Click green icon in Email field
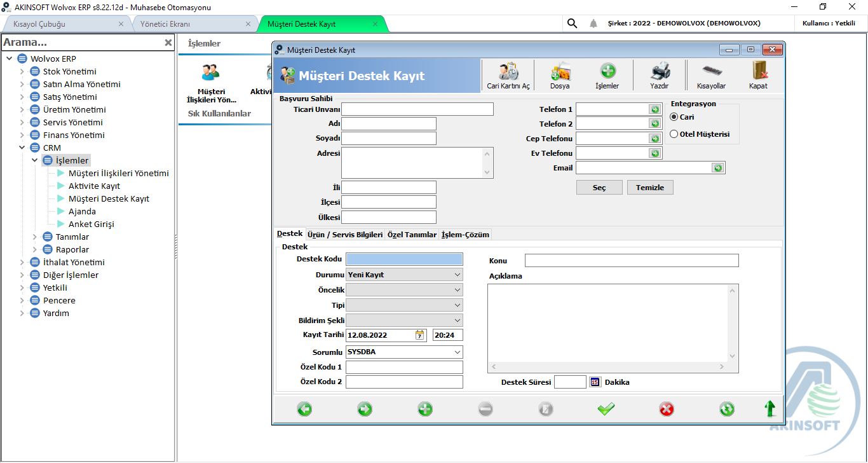 [x=717, y=168]
